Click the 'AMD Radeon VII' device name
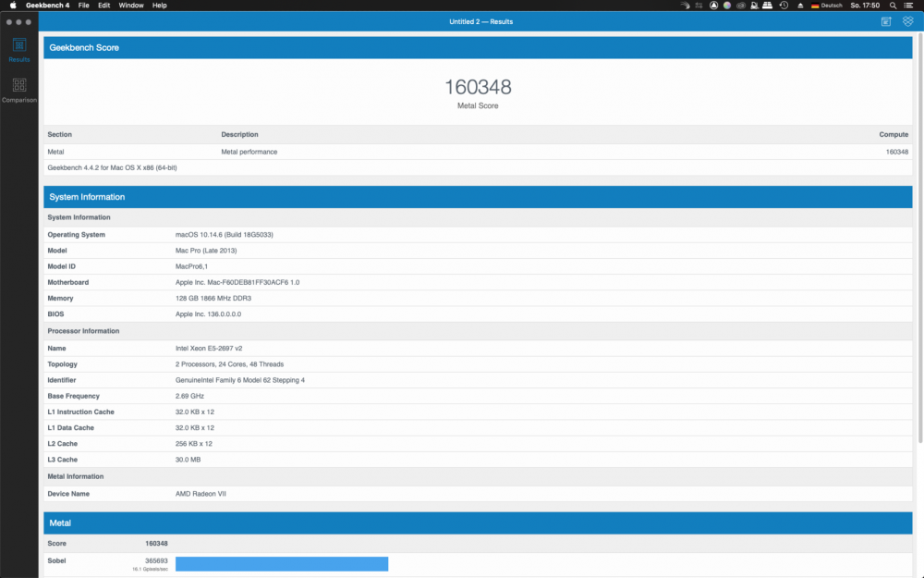Viewport: 924px width, 578px height. [201, 494]
